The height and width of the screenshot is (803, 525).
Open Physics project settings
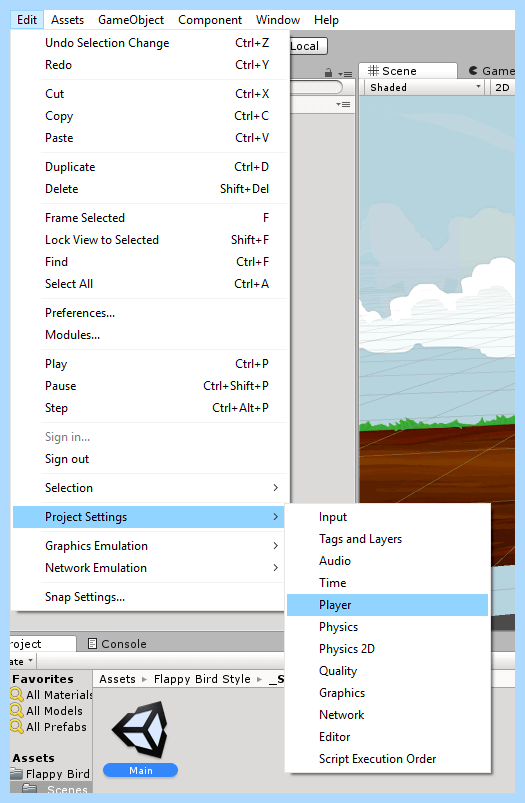[387, 627]
